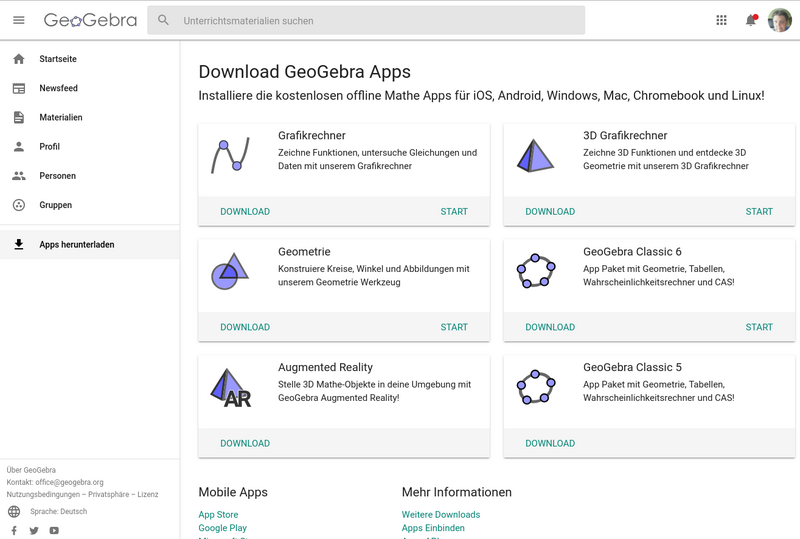Download the Geometrie app
Screen dimensions: 800x539
245,327
